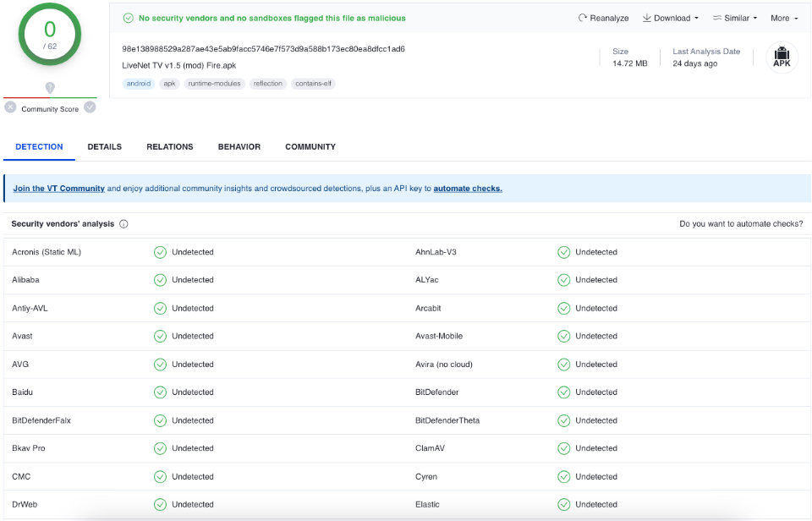Switch to the DETAILS tab

(105, 147)
